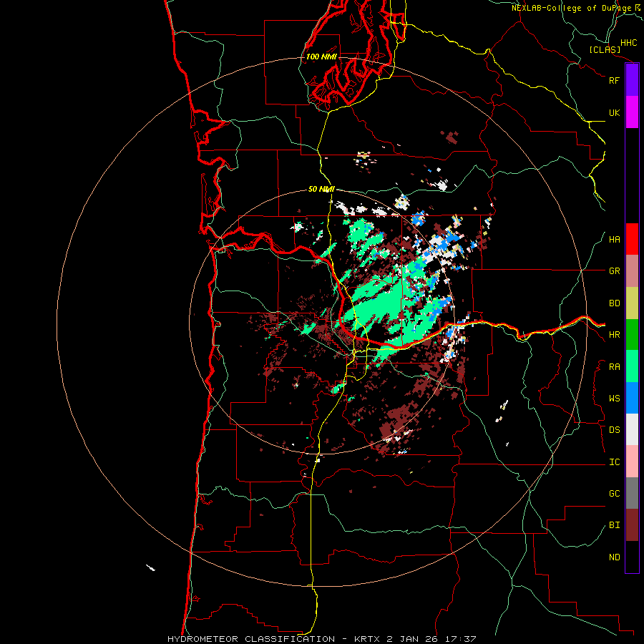Click the WS legend label

point(614,399)
